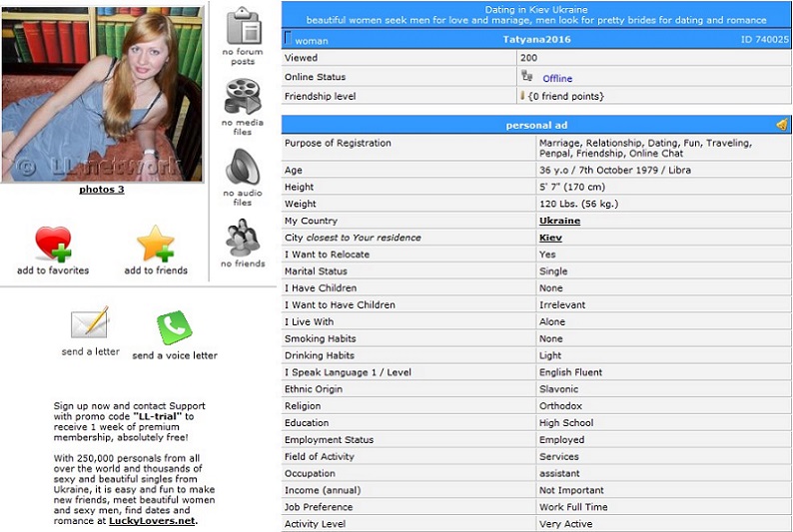Click the red heart add to favorites icon
The height and width of the screenshot is (532, 793).
(53, 244)
